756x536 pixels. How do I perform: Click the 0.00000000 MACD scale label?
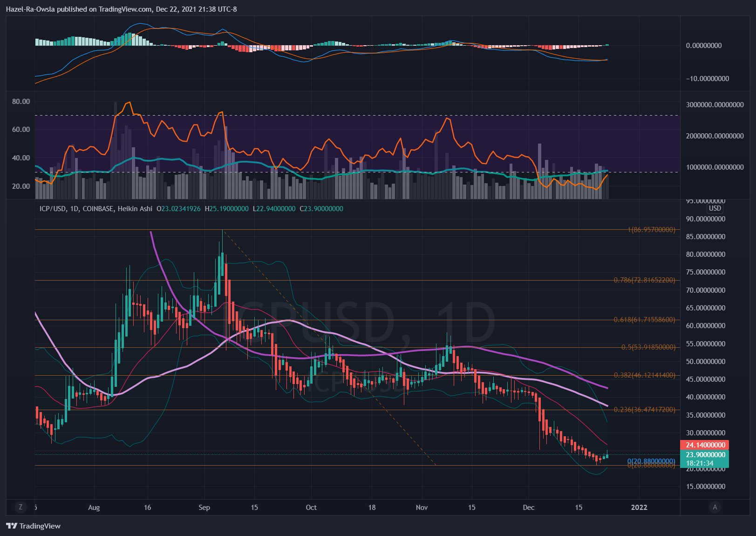point(704,46)
